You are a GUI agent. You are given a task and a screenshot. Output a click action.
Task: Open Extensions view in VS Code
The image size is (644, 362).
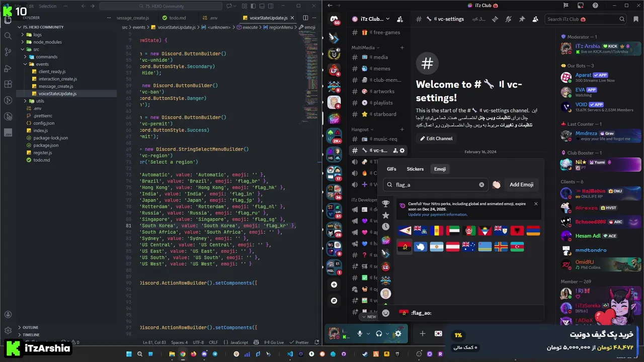8,84
